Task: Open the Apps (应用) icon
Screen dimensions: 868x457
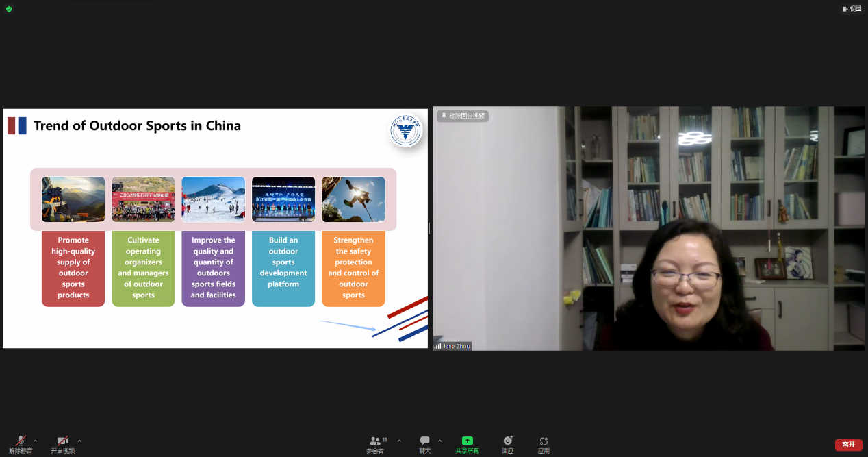Action: coord(544,442)
